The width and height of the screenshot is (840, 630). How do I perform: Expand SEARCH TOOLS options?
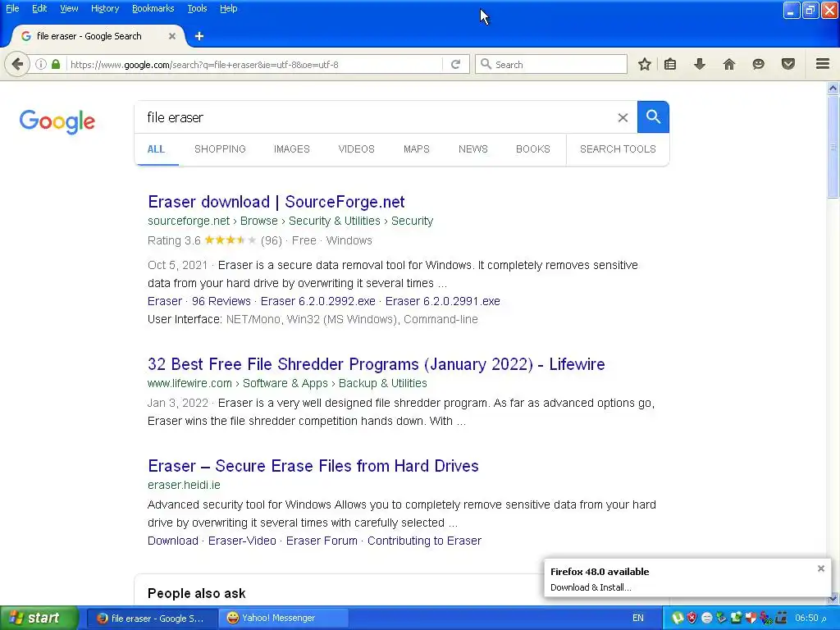(618, 149)
